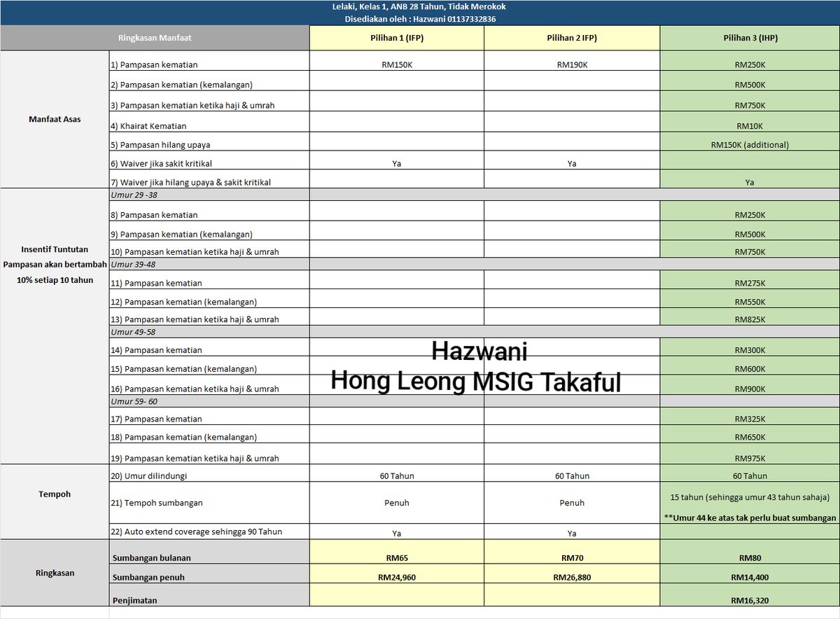Click the '20) Umur dilindungi' row label
The image size is (840, 619).
click(148, 475)
